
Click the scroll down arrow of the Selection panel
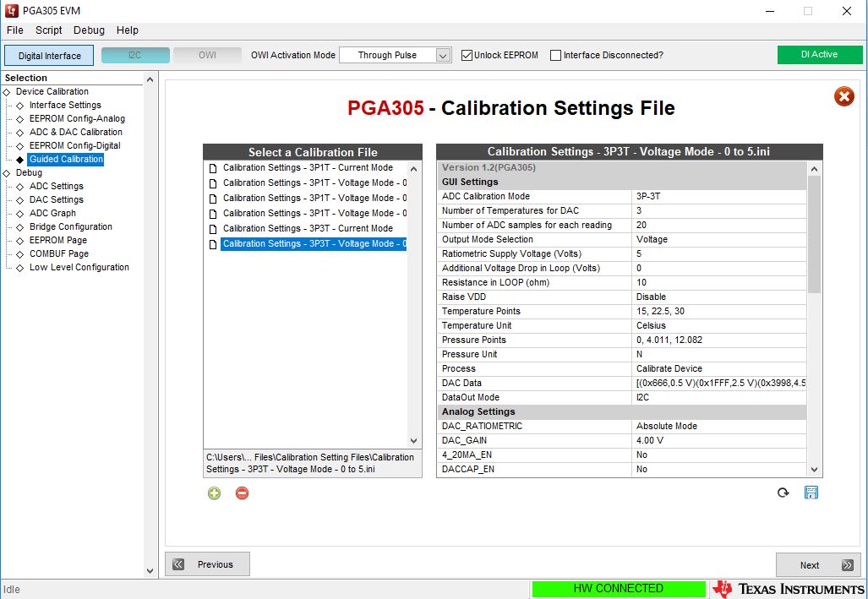[150, 571]
